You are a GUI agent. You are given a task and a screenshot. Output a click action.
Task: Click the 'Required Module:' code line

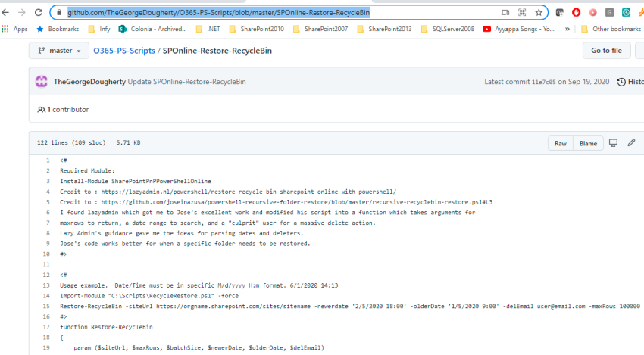tap(87, 171)
